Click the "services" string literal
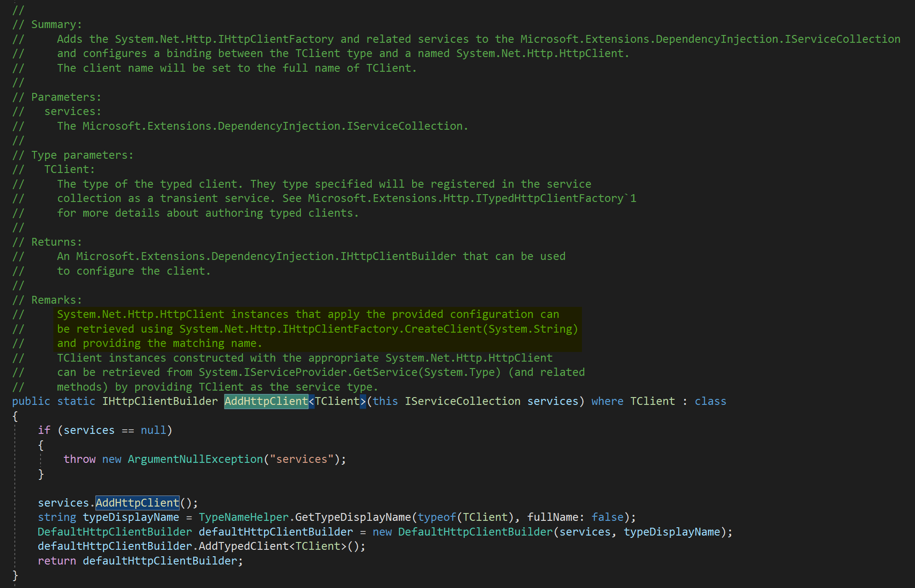Viewport: 915px width, 588px height. [x=301, y=459]
